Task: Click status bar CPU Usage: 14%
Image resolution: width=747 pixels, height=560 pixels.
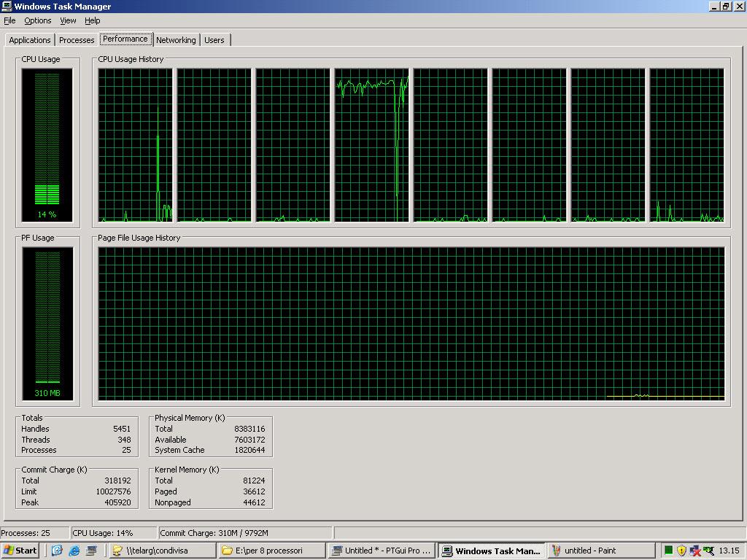Action: (x=102, y=533)
